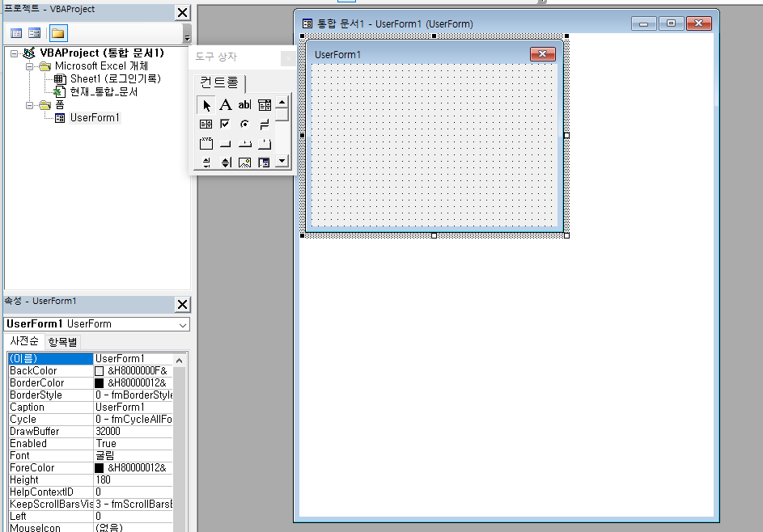Select the OptionButton control in toolbox
The height and width of the screenshot is (532, 763).
pyautogui.click(x=245, y=125)
